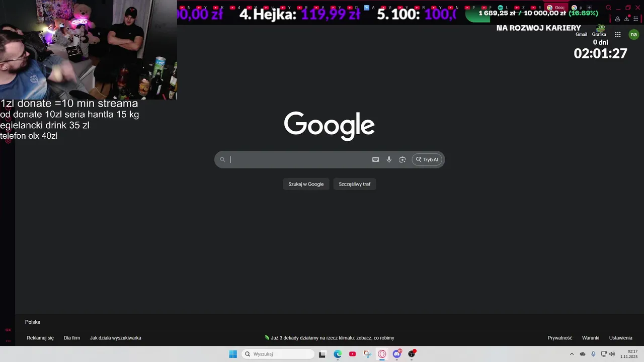Open the climate action footer link
644x362 pixels.
point(330,338)
